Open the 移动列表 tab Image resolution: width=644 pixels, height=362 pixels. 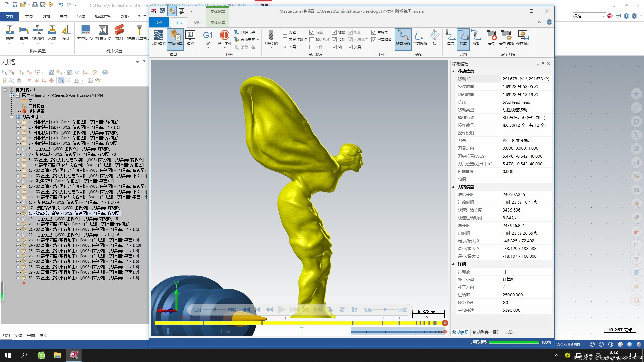pyautogui.click(x=480, y=333)
